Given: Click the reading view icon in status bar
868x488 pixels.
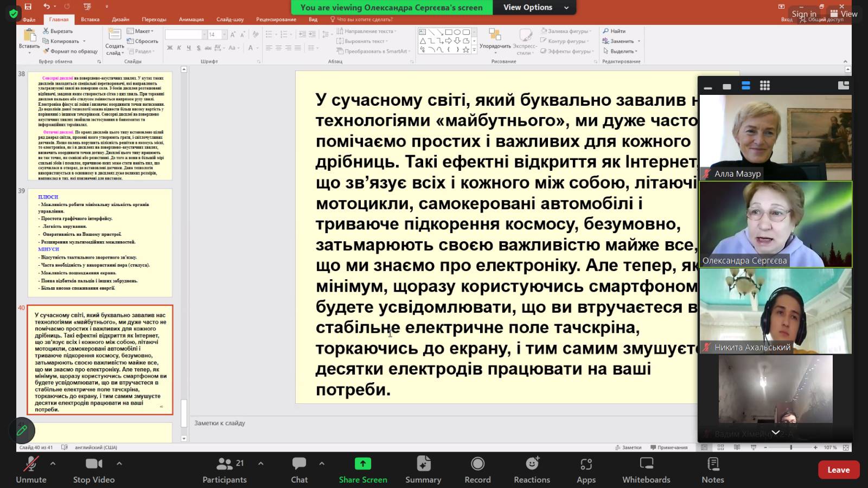Looking at the screenshot, I should point(737,447).
